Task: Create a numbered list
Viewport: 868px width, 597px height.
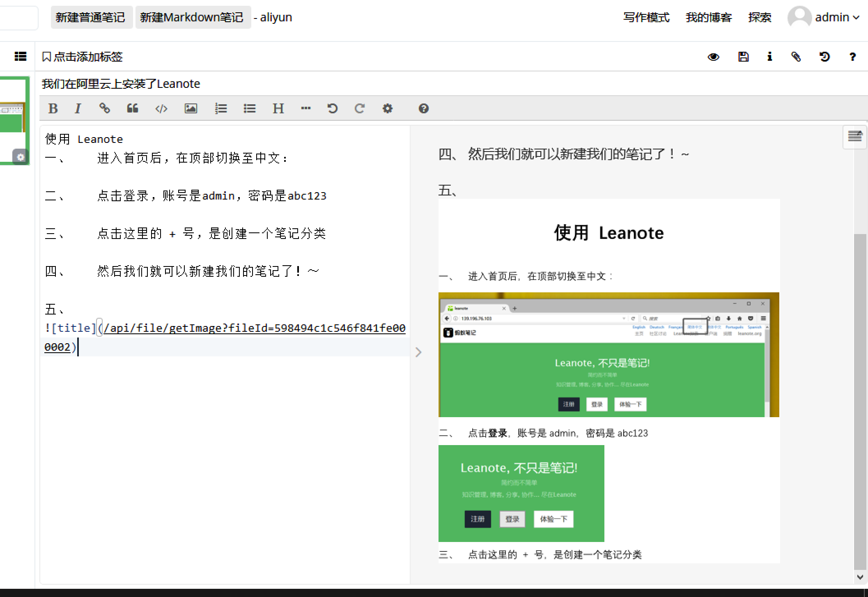Action: click(220, 108)
